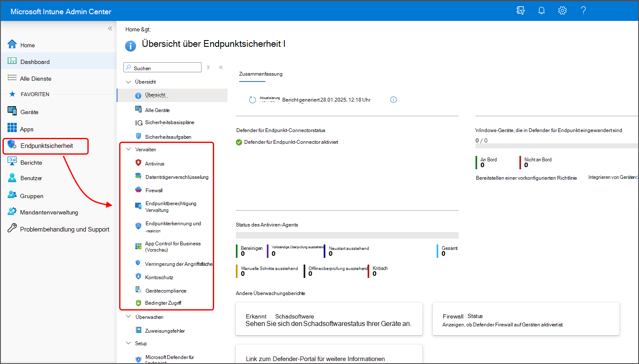Click the Windows-Geräte onboarding progress bar
Screen dimensions: 639x364
click(557, 146)
